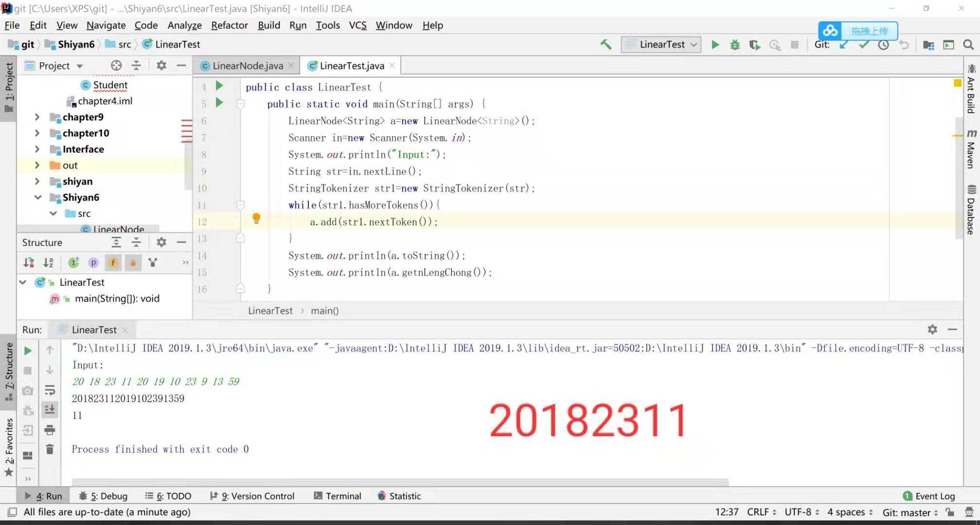Toggle scroll to end in Run console

tap(50, 409)
